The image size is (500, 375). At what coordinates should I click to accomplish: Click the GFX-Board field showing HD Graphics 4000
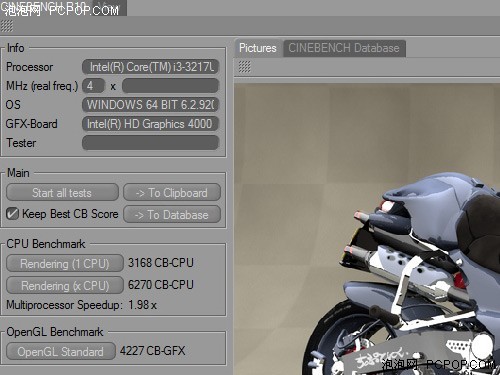pos(150,124)
